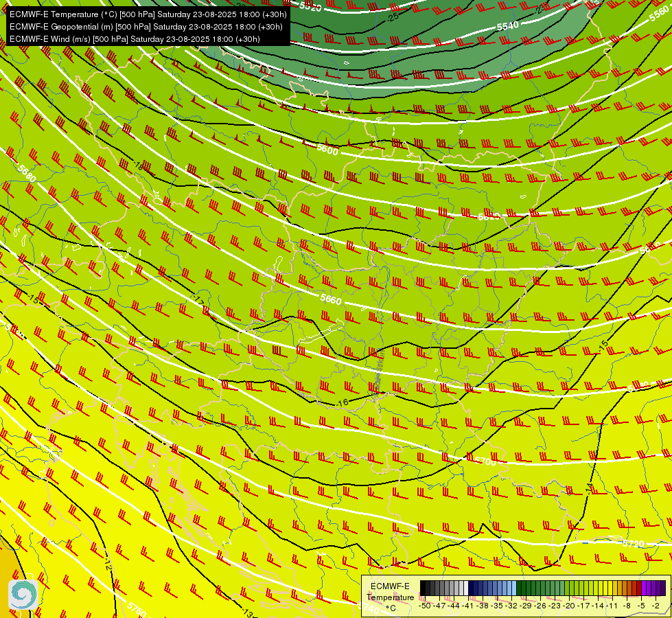Pick the rightmost dark purple legend swatch
The width and height of the screenshot is (672, 618).
click(663, 588)
